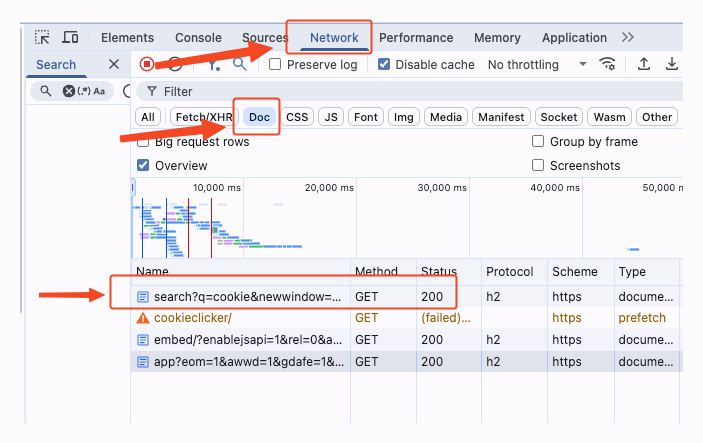
Task: Uncheck the Disable cache checkbox
Action: 384,64
